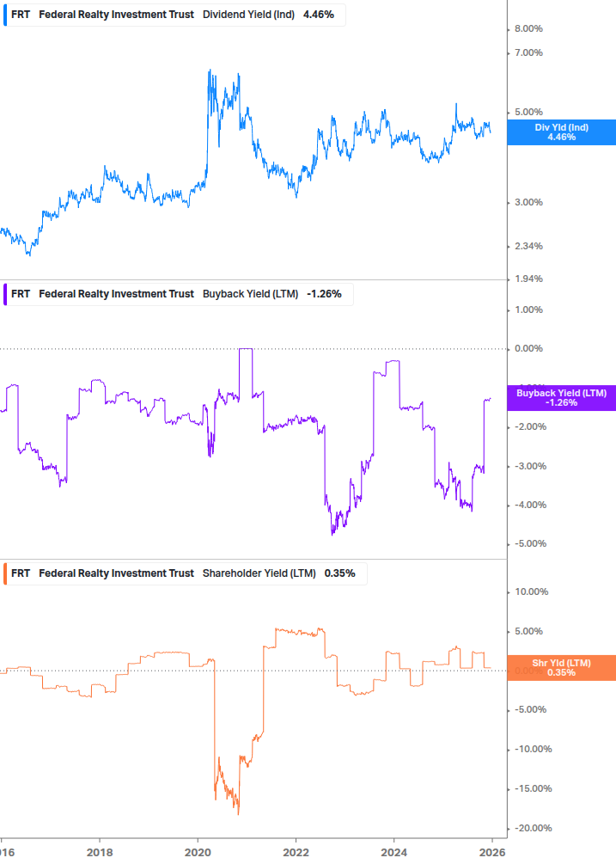Viewport: 616px width, 864px height.
Task: Click the 2.34% axis label in dividend chart
Action: point(528,247)
